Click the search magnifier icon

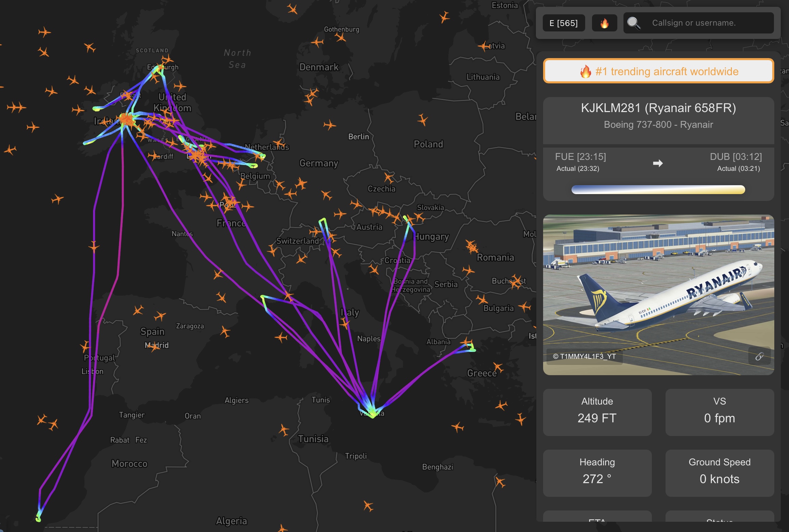[633, 23]
